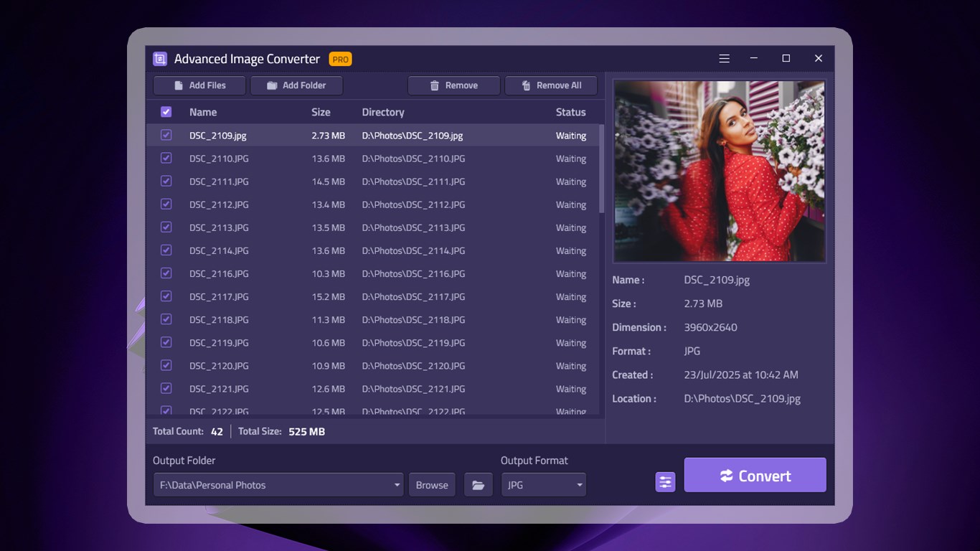Click Created date 23/Jul/2025 at 10:42 AM
Viewport: 980px width, 551px height.
741,375
